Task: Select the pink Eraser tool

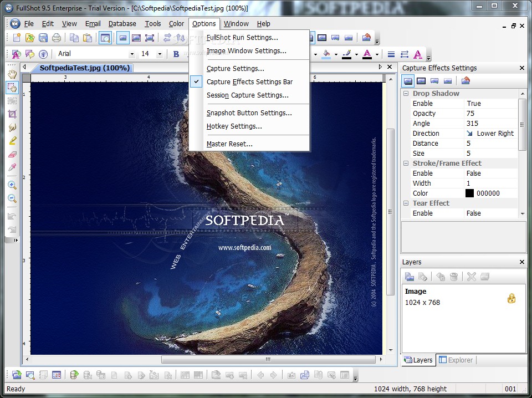Action: pyautogui.click(x=12, y=155)
